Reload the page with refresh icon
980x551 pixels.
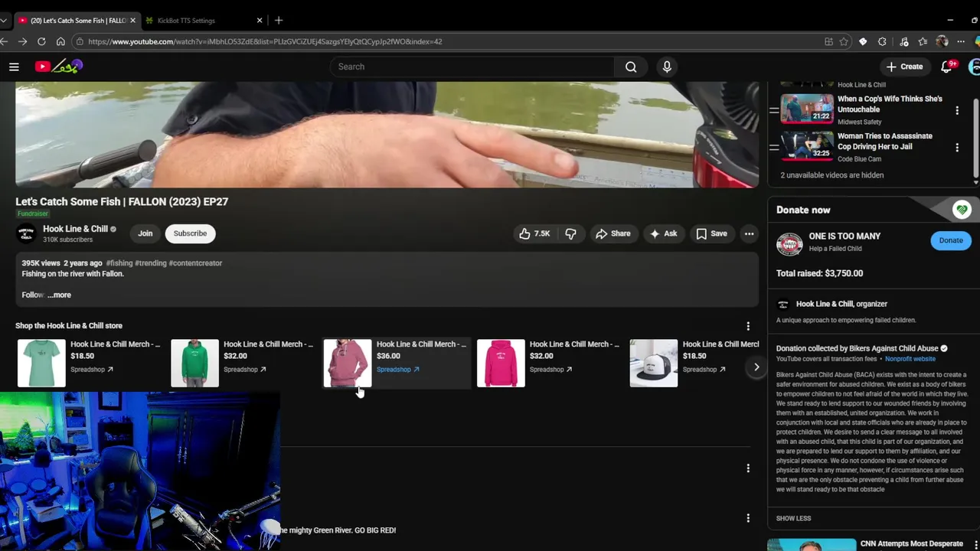pyautogui.click(x=41, y=41)
